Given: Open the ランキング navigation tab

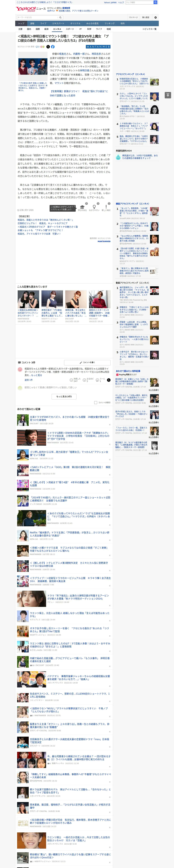Looking at the screenshot, I should coord(109,24).
